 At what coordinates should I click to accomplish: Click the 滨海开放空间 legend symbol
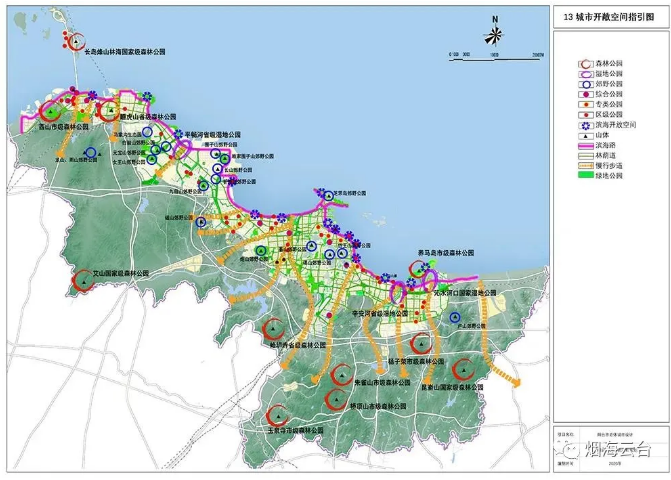point(586,125)
